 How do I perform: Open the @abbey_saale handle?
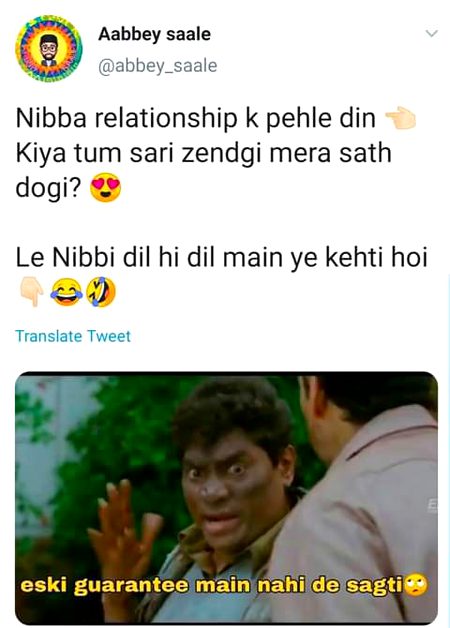tap(157, 66)
